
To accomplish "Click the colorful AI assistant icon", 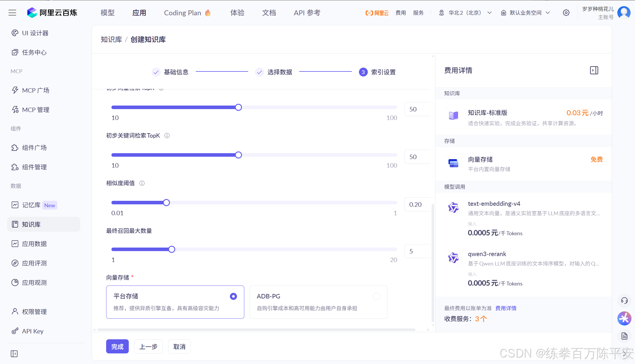I will click(x=624, y=318).
